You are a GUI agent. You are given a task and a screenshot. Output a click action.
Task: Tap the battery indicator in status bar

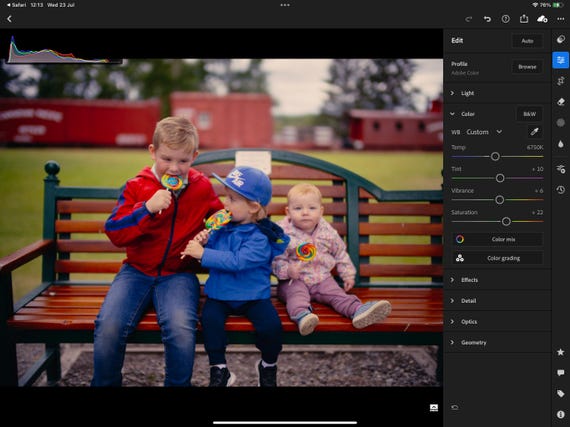pyautogui.click(x=558, y=5)
